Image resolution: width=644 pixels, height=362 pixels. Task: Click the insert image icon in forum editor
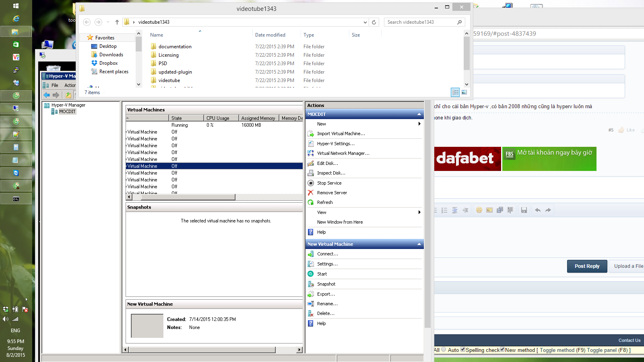tap(489, 210)
